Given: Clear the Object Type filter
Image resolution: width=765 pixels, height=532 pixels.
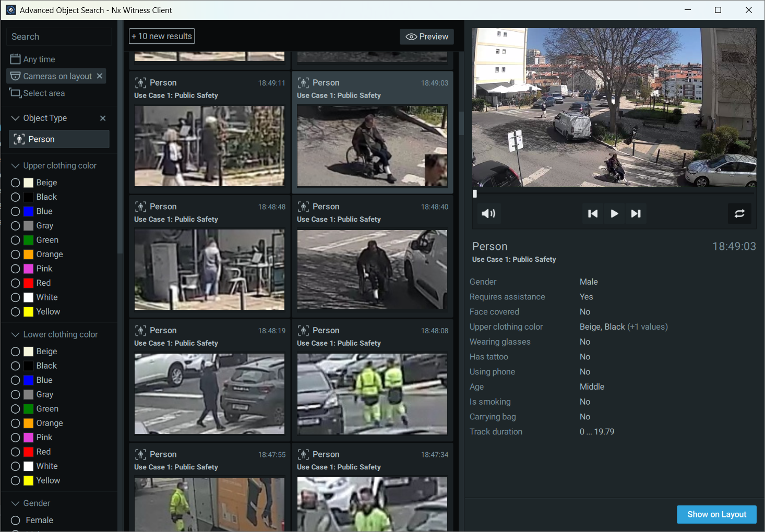Looking at the screenshot, I should pyautogui.click(x=103, y=118).
